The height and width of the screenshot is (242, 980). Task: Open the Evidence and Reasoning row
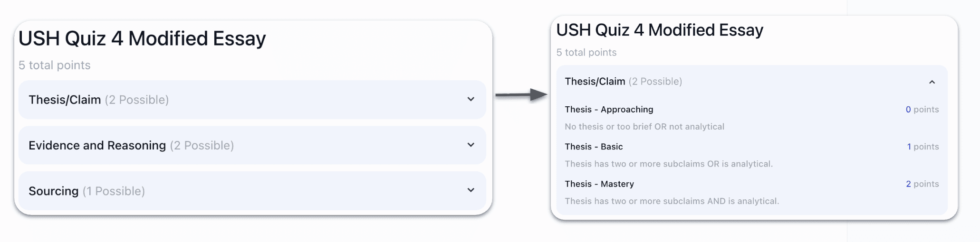(252, 145)
